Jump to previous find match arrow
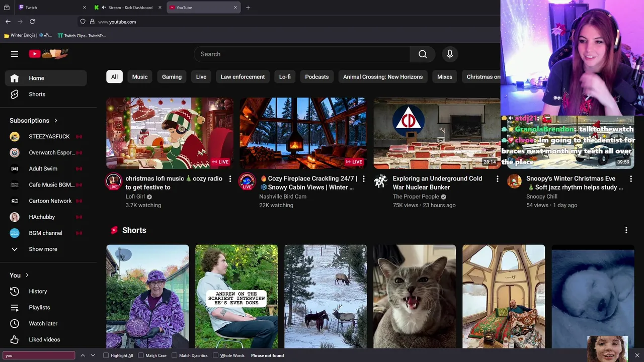This screenshot has height=362, width=644. pyautogui.click(x=83, y=355)
